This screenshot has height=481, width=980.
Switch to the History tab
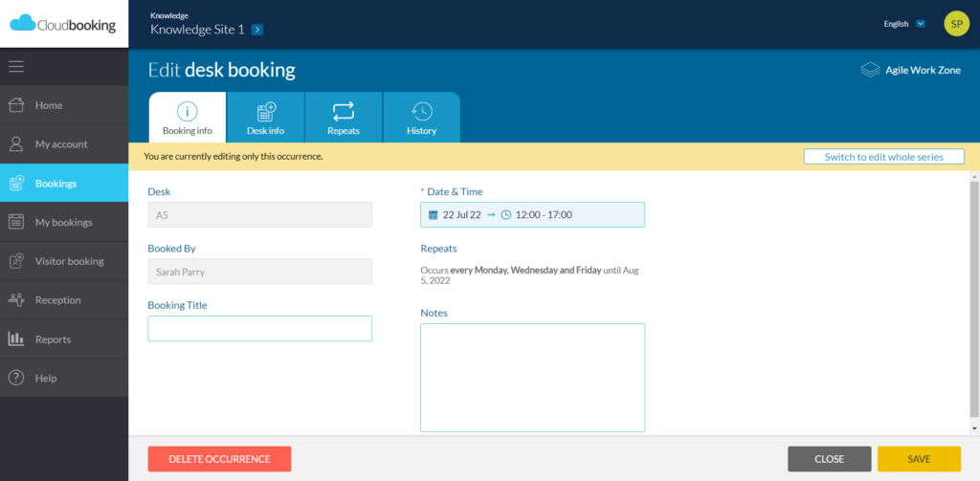[422, 118]
